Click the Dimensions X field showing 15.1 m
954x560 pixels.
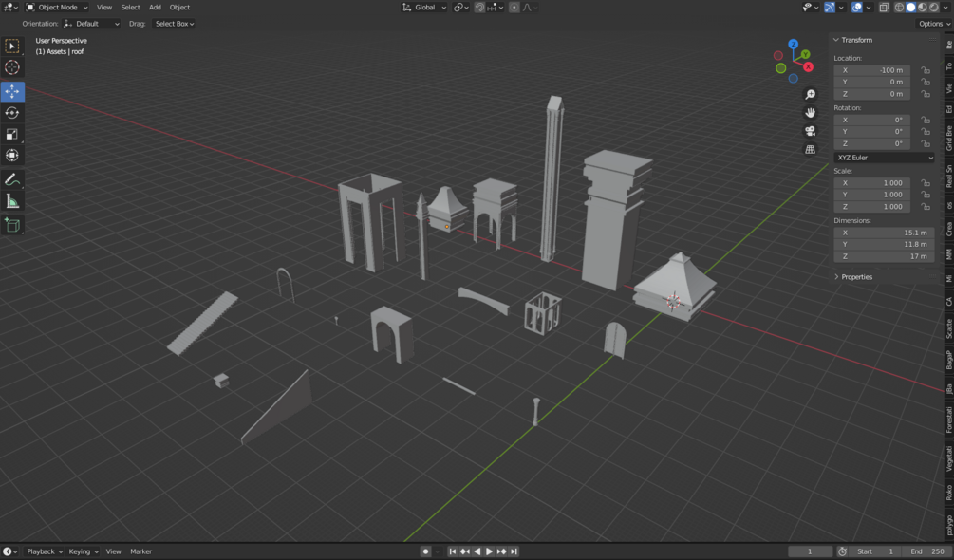884,233
